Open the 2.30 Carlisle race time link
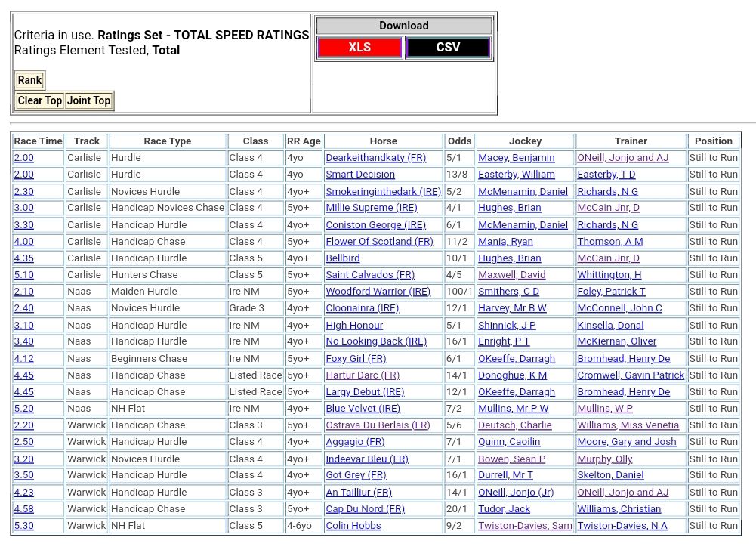The image size is (756, 550). click(x=23, y=192)
